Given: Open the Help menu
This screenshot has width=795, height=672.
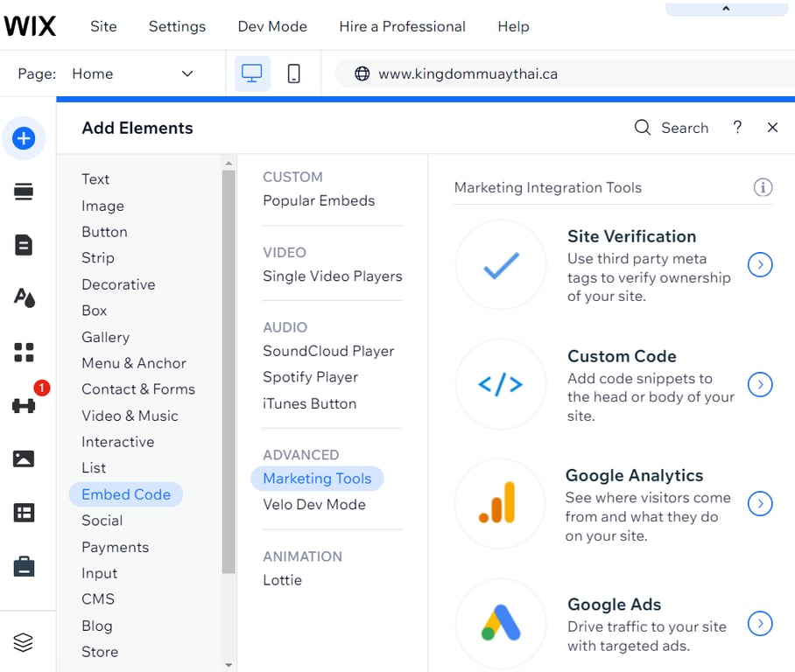Looking at the screenshot, I should point(513,26).
